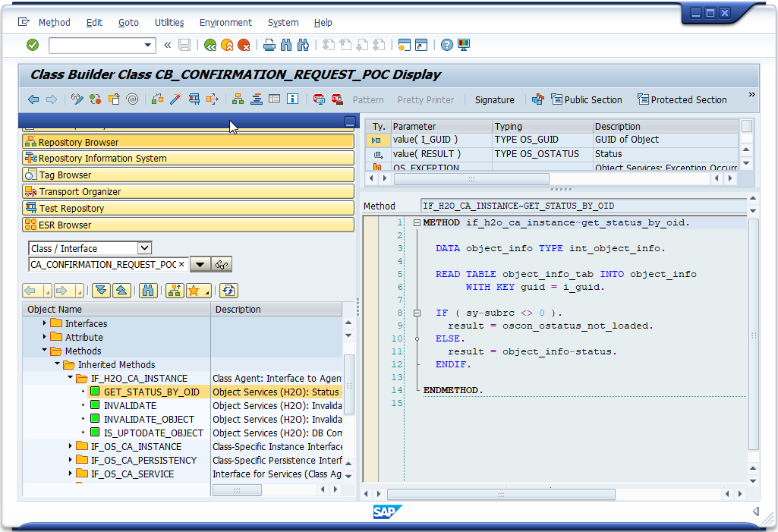Click the hierarchy-with-arrow icon above the object tree
778x532 pixels.
click(174, 291)
